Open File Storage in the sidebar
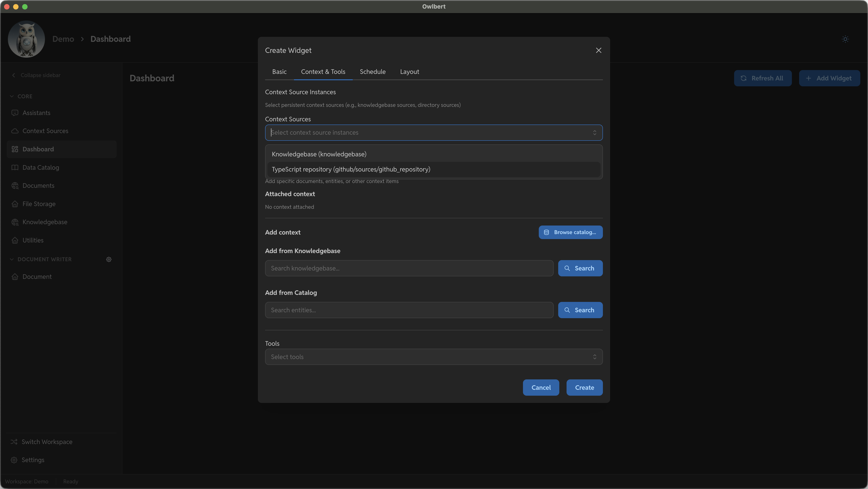 [x=39, y=204]
